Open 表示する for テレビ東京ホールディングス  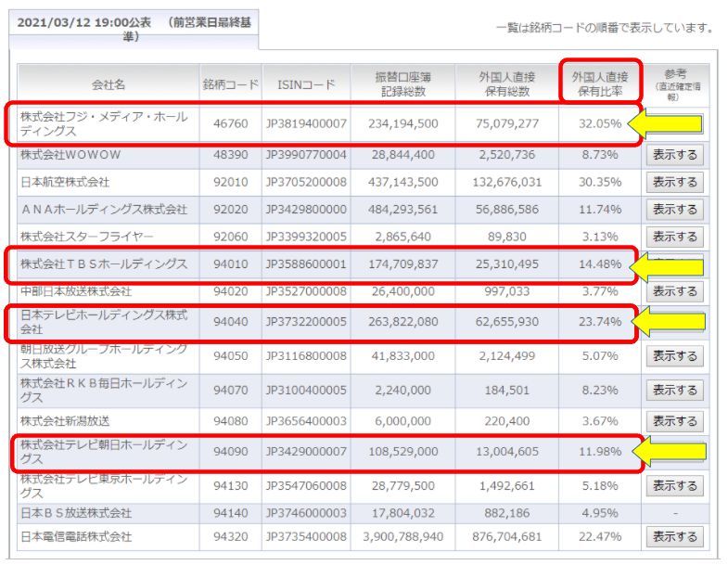674,485
